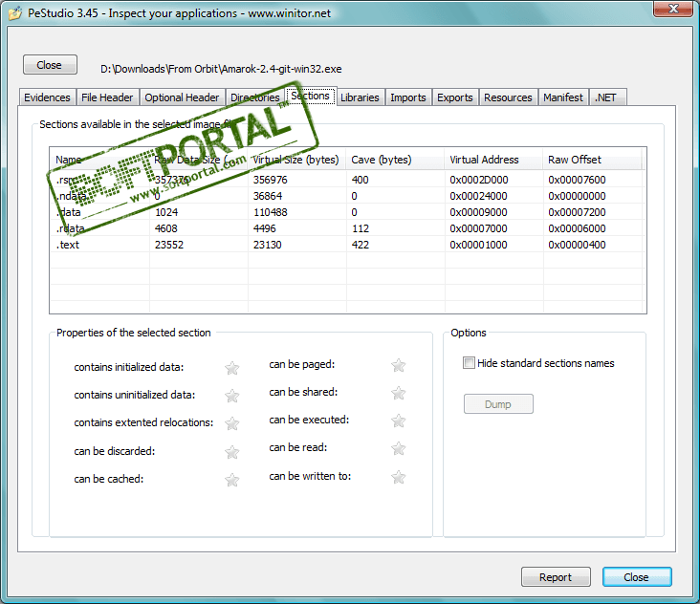Click cave value 112

pos(361,228)
